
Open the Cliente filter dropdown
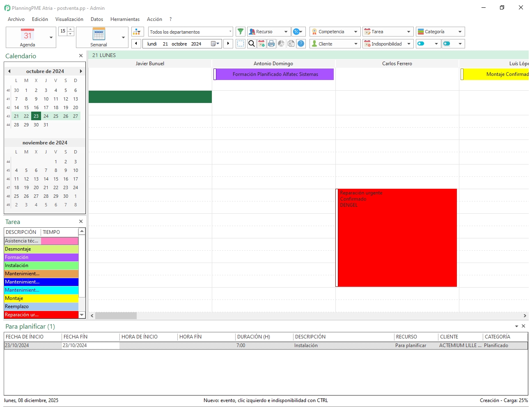click(355, 43)
